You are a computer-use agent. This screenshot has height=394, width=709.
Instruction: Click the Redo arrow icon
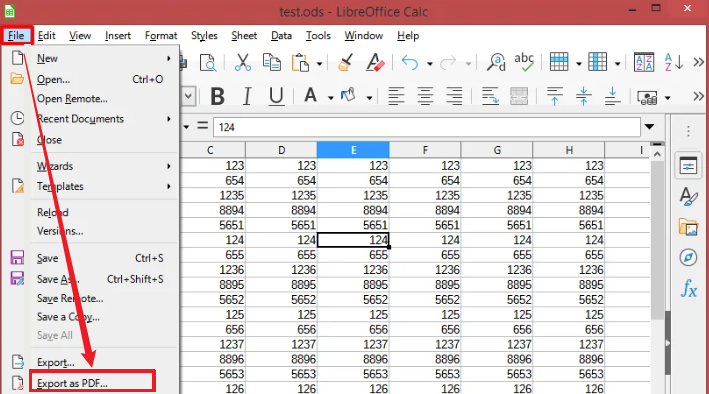point(448,63)
